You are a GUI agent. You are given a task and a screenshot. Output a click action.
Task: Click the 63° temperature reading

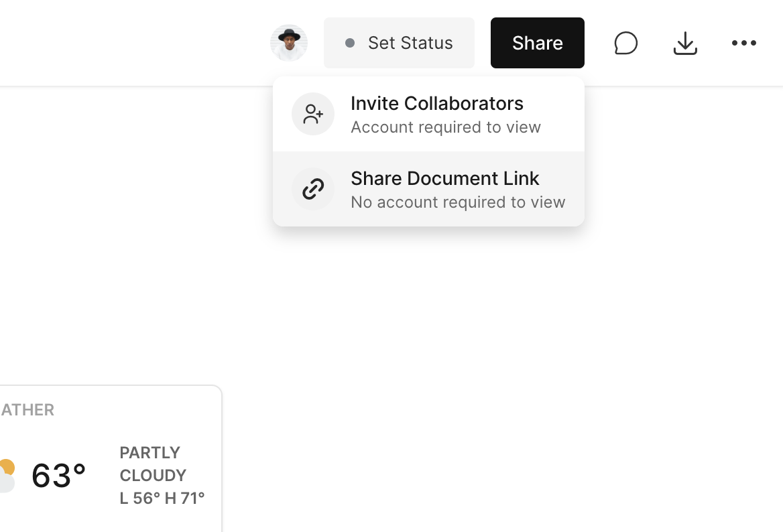59,476
